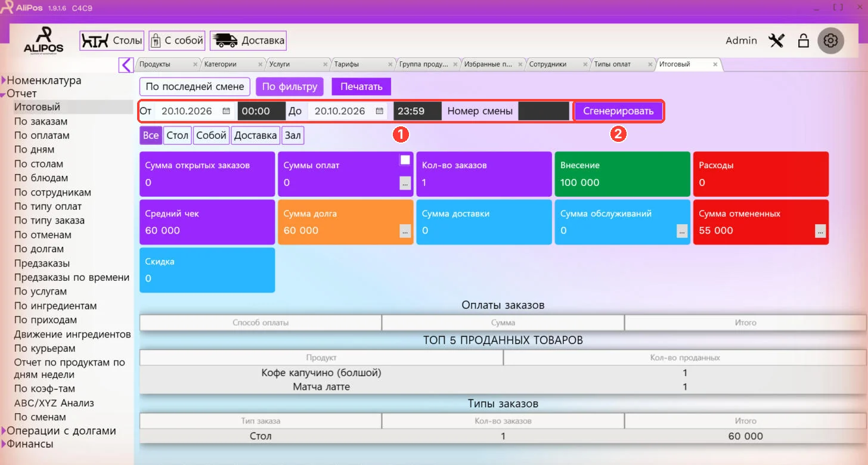Screen dimensions: 868x465
Task: Close the Услуги tab
Action: (x=325, y=64)
